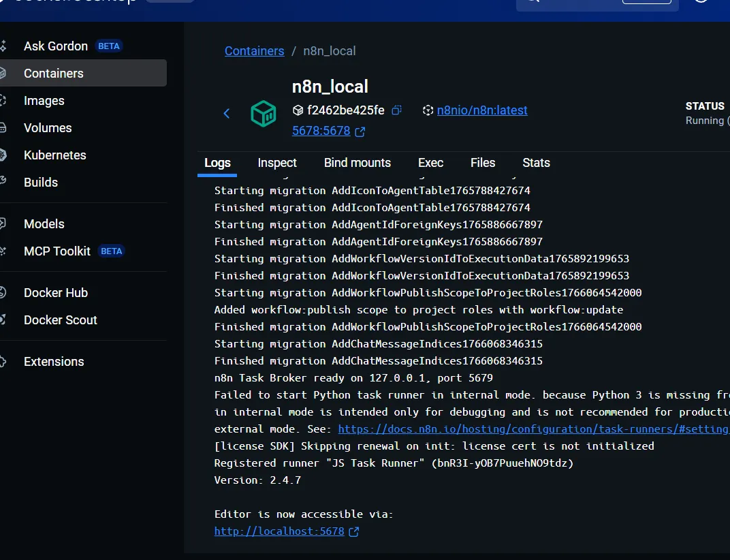Click the MCP Toolkit BETA badge
Image resolution: width=730 pixels, height=560 pixels.
click(x=111, y=251)
